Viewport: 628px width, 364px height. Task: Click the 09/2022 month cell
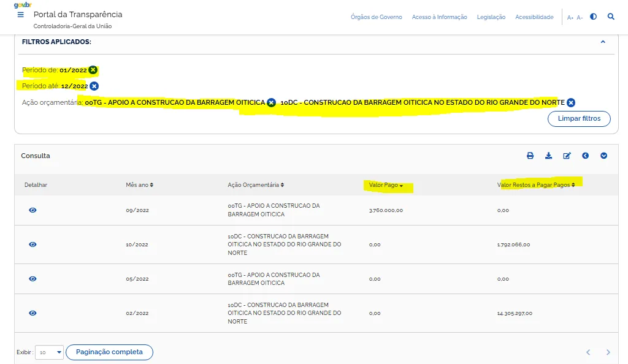tap(137, 210)
